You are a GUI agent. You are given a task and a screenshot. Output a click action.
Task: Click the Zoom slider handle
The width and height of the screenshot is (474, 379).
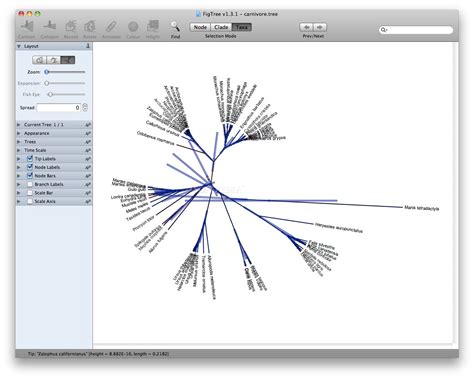point(47,72)
